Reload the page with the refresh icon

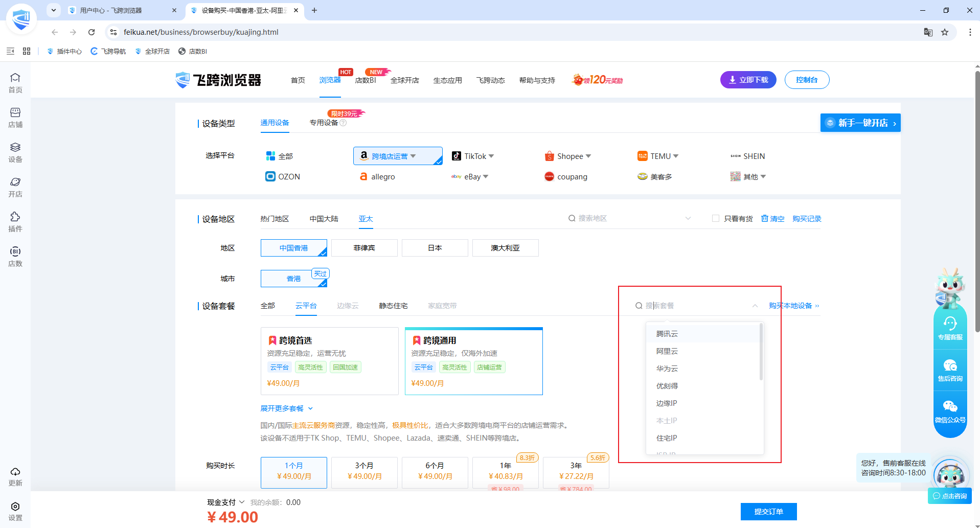92,32
